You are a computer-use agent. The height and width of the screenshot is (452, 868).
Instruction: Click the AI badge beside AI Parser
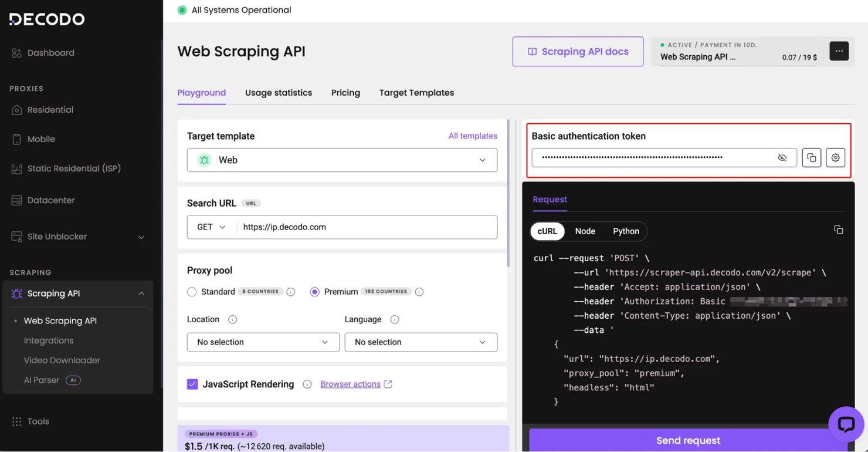click(73, 380)
